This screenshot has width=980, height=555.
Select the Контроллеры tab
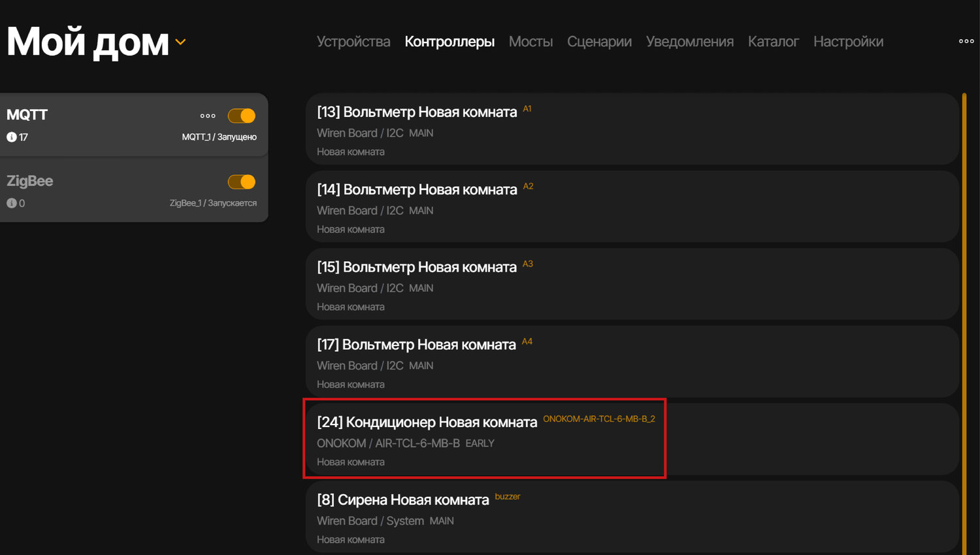(449, 41)
